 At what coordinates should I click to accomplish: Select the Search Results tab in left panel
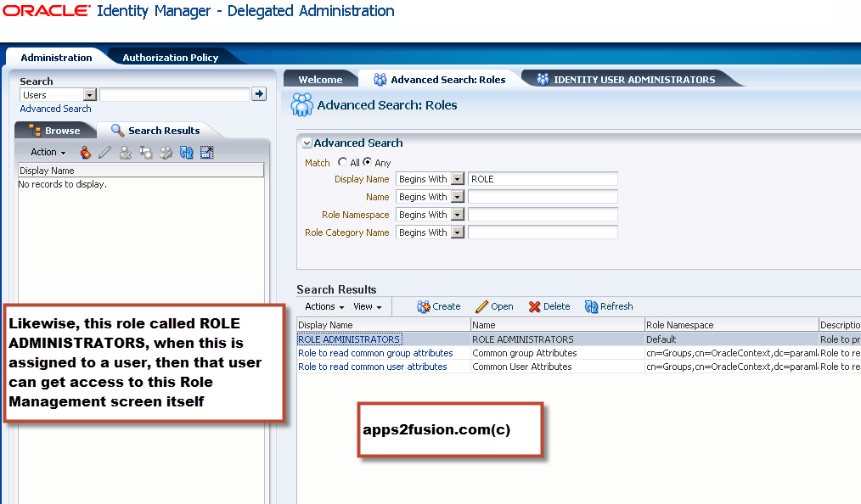coord(156,131)
